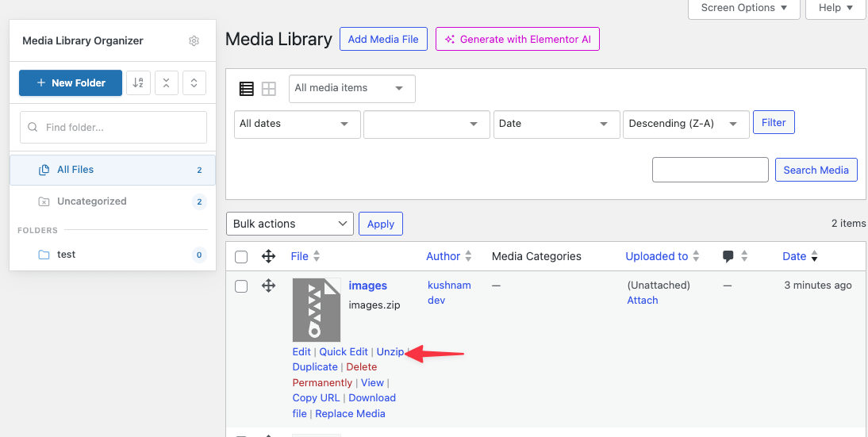Click the kushnam dev author link
Screen dimensions: 868x437
pyautogui.click(x=449, y=293)
